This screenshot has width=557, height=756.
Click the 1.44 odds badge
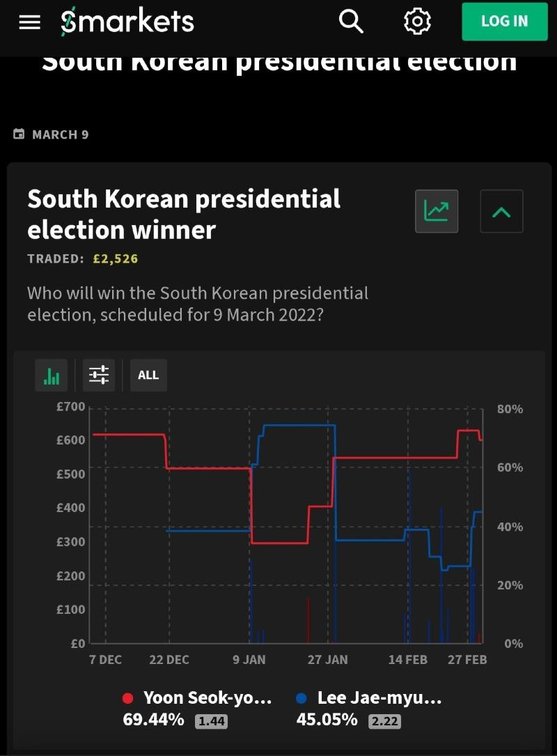tap(212, 721)
